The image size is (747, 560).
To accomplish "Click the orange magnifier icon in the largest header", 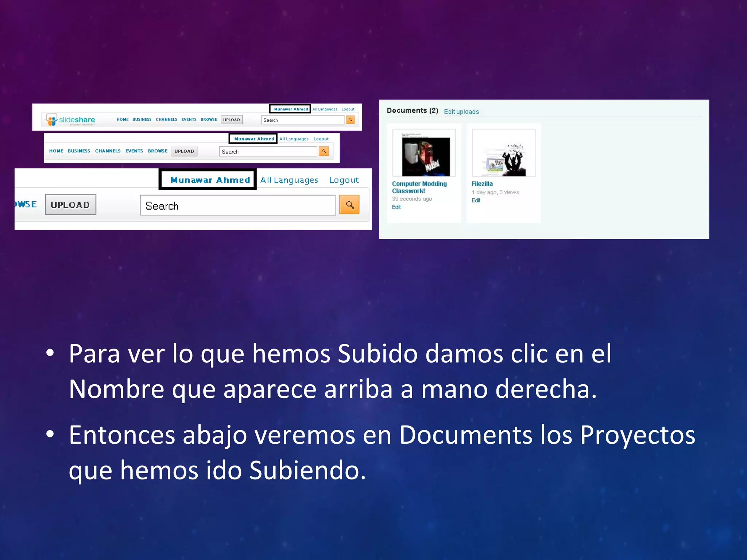I will (x=349, y=205).
